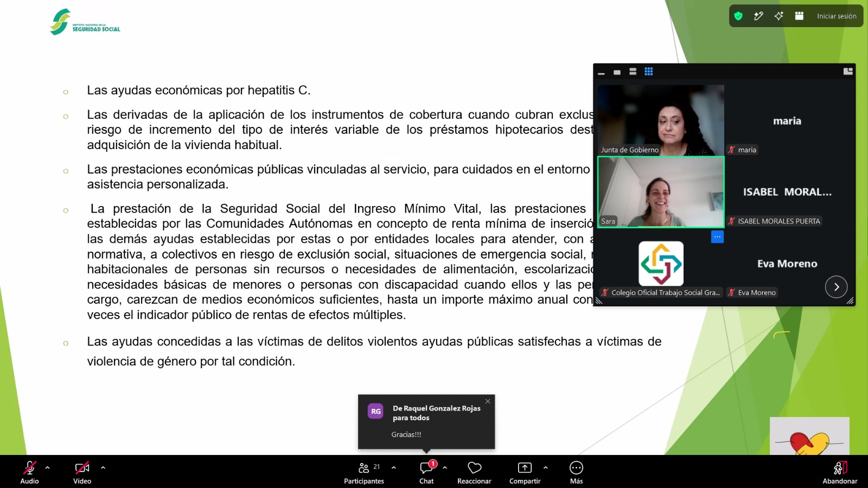868x488 pixels.
Task: Open the three-dot options on Sara's video
Action: (717, 236)
